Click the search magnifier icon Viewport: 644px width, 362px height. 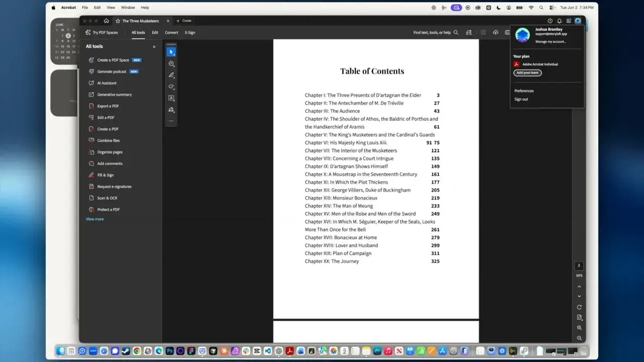pyautogui.click(x=456, y=32)
